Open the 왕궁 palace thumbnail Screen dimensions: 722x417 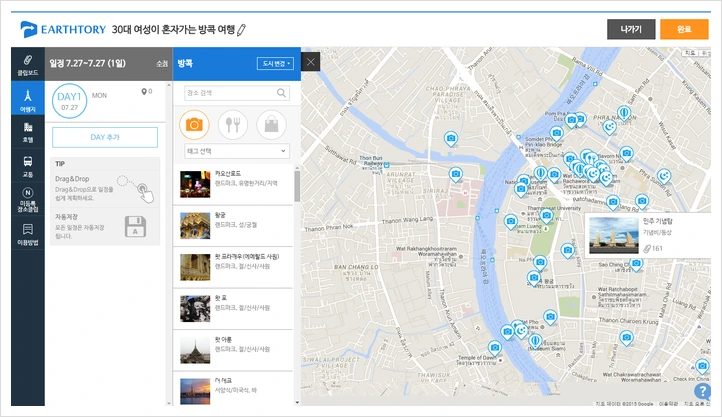[x=195, y=226]
